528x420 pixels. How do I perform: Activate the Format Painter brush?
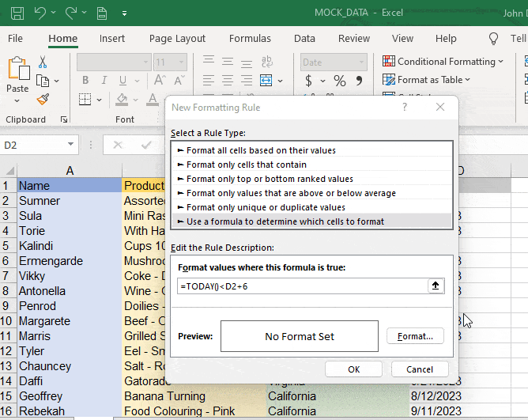click(43, 100)
